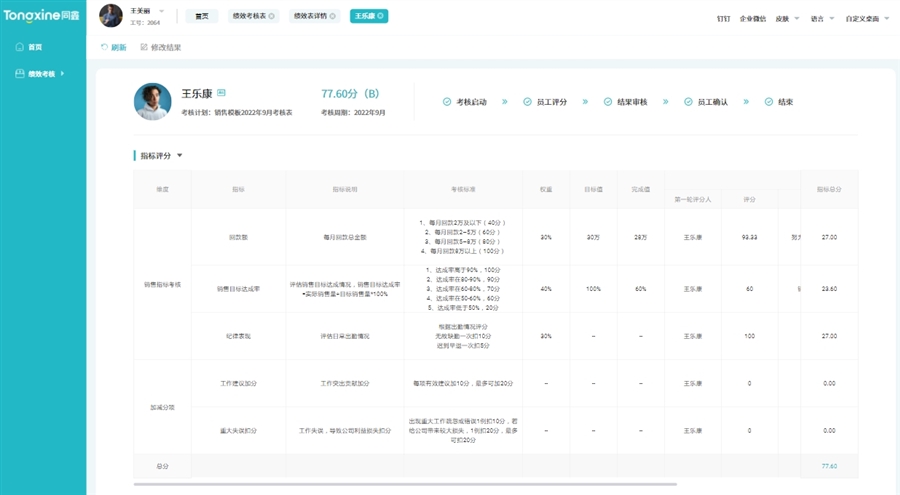Open the 自定义桌面 dropdown

pos(885,18)
